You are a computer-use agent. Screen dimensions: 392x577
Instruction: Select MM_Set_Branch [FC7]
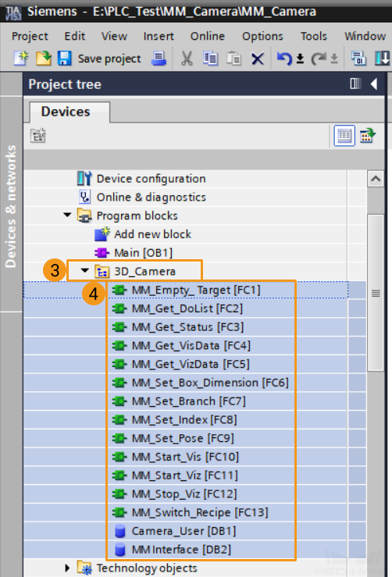(188, 401)
